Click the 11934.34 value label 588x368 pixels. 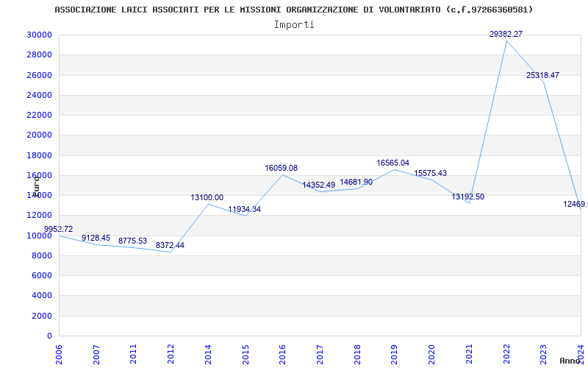click(x=244, y=209)
